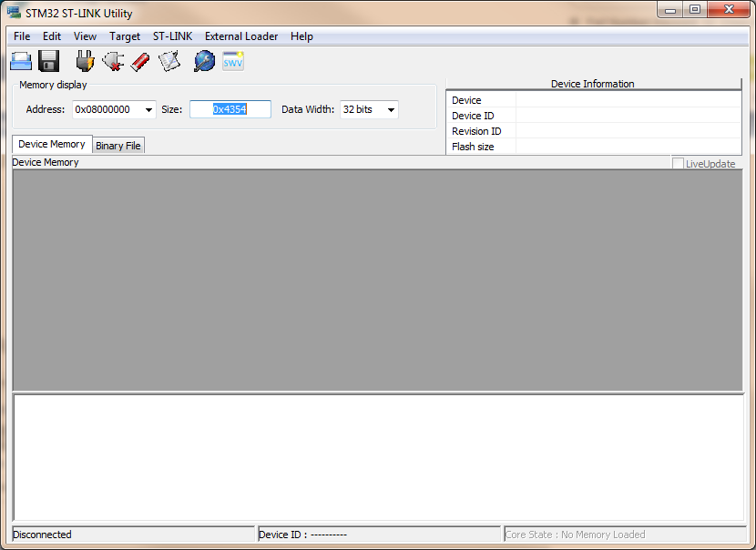The image size is (756, 550).
Task: Open the File menu
Action: tap(22, 36)
